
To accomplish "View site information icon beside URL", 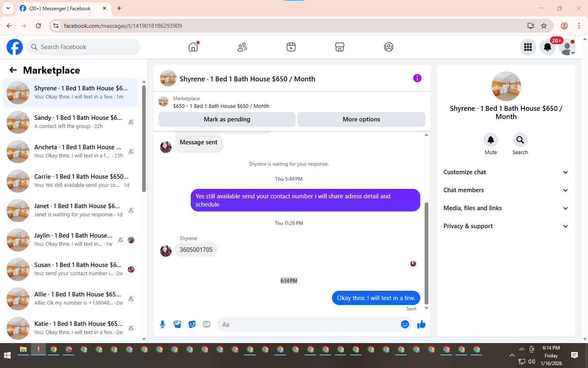I will 56,26.
